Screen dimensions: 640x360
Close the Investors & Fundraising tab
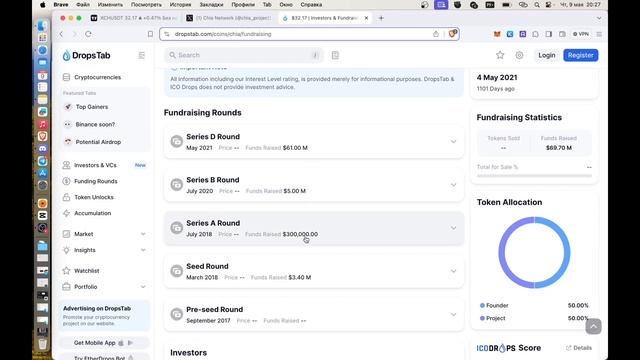click(366, 18)
